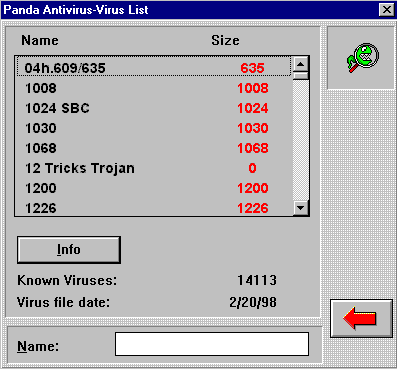This screenshot has height=369, width=397.
Task: Select the 1200 virus entry
Action: pos(154,188)
